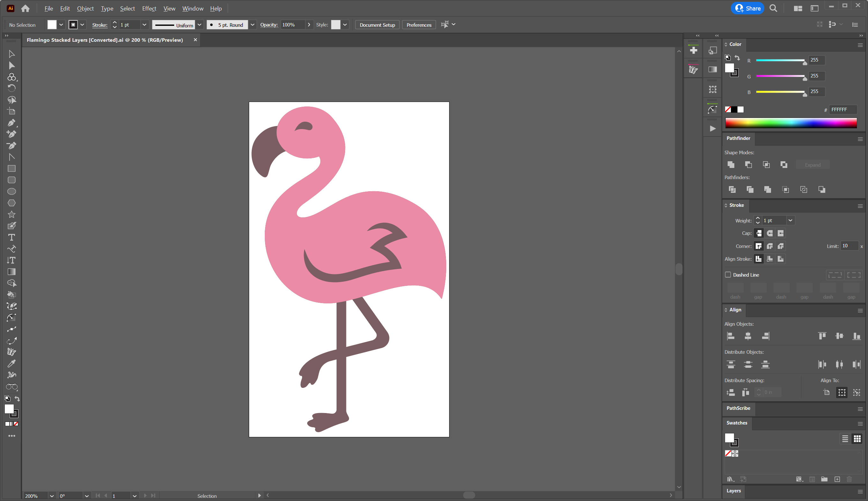Click the miter Limit input field

(x=849, y=246)
